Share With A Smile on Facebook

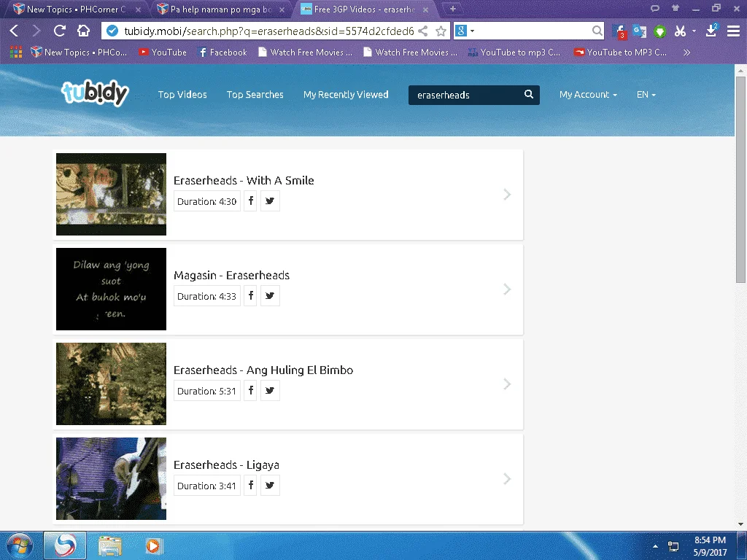tap(251, 201)
